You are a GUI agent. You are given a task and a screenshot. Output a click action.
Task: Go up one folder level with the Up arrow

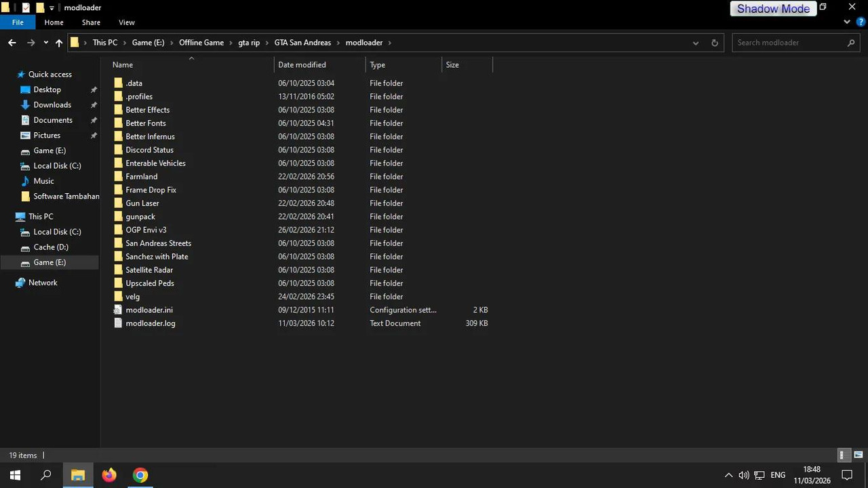[59, 43]
